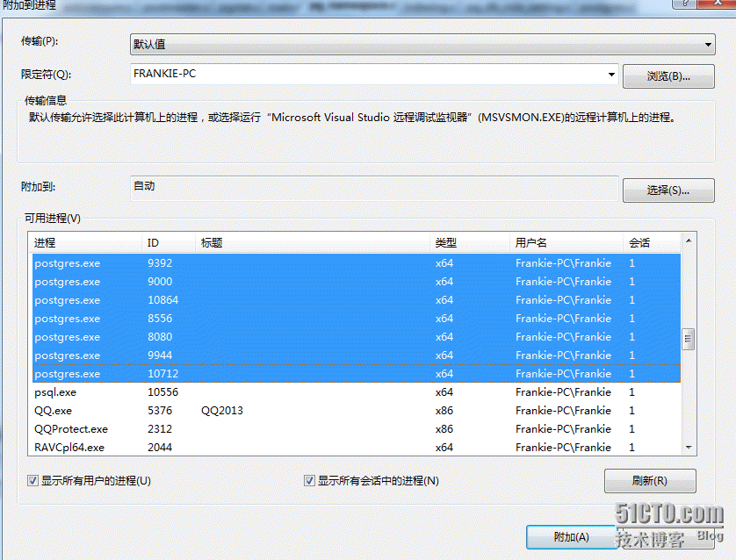Toggle 显示所有会话中的进程 checkbox
Screen dimensions: 736x560
coord(309,481)
